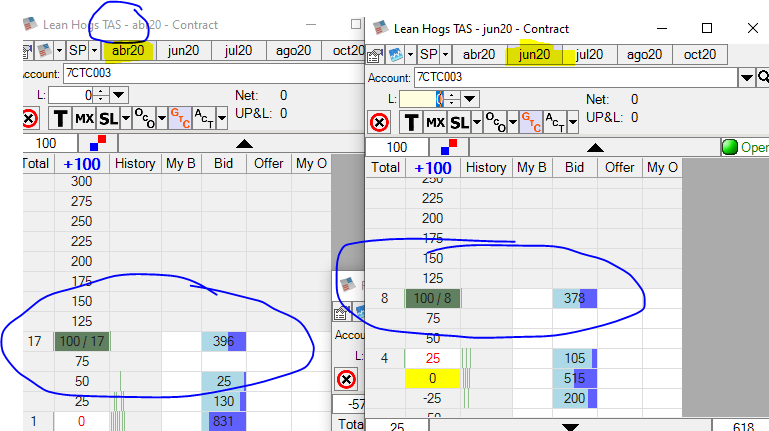
Task: Select the jul20 tab in jun20 window
Action: coord(589,54)
